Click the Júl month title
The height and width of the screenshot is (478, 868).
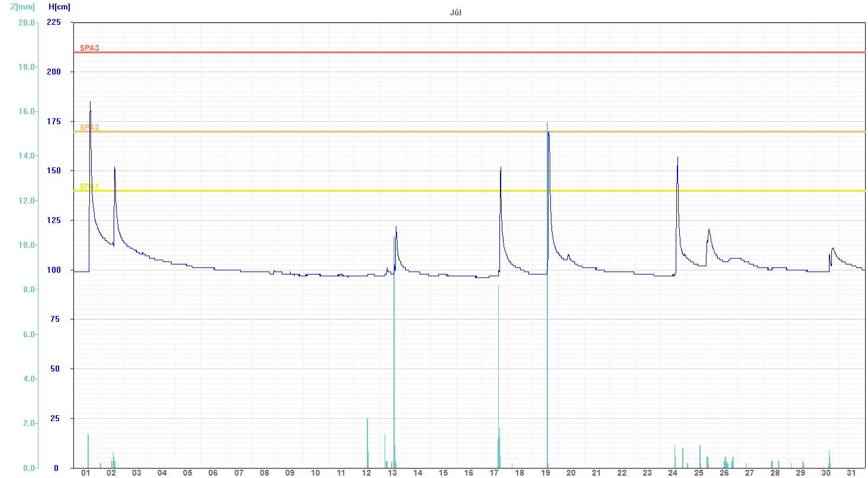point(456,12)
